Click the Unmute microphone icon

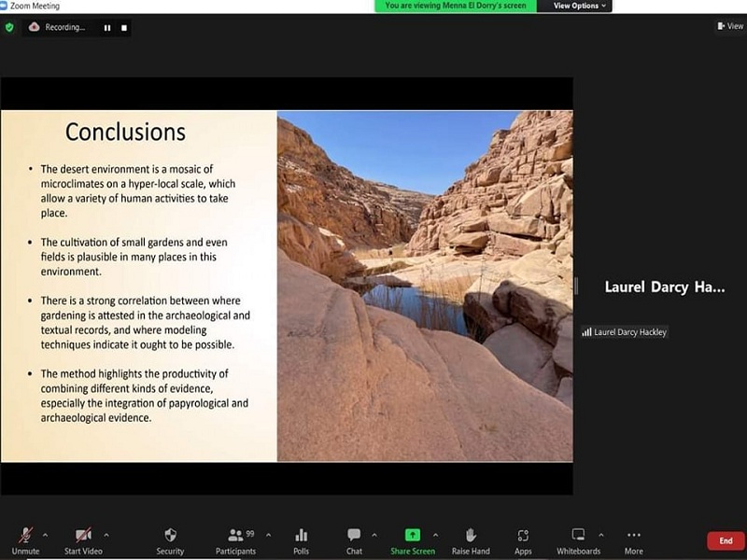pos(26,535)
